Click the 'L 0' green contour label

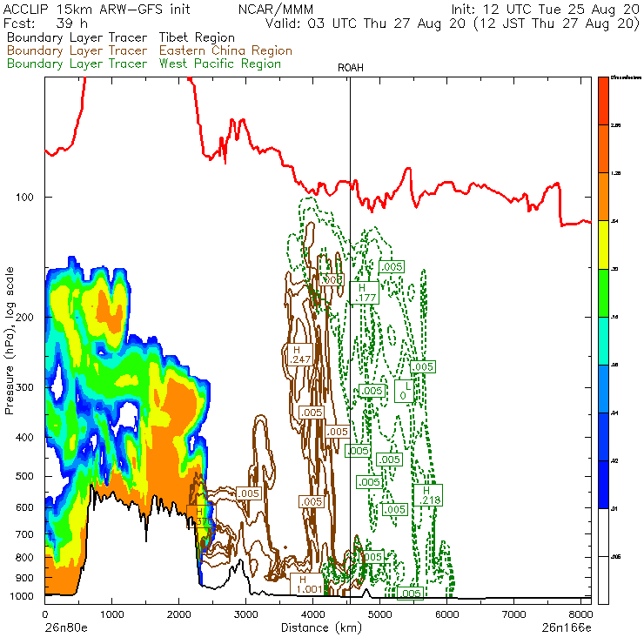[405, 391]
